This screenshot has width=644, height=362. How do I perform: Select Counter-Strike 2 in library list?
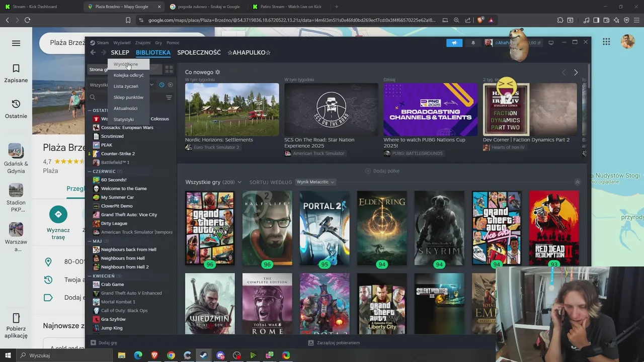pyautogui.click(x=118, y=154)
